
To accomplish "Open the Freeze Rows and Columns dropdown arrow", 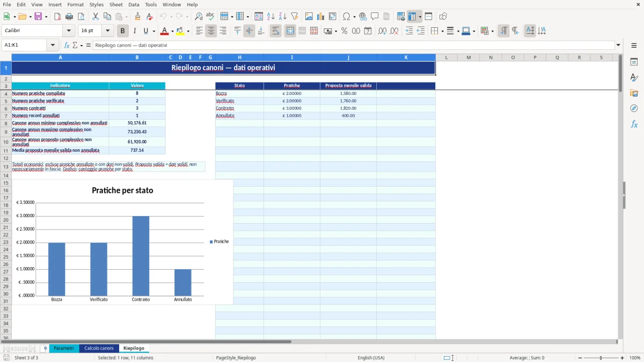I will coord(420,17).
